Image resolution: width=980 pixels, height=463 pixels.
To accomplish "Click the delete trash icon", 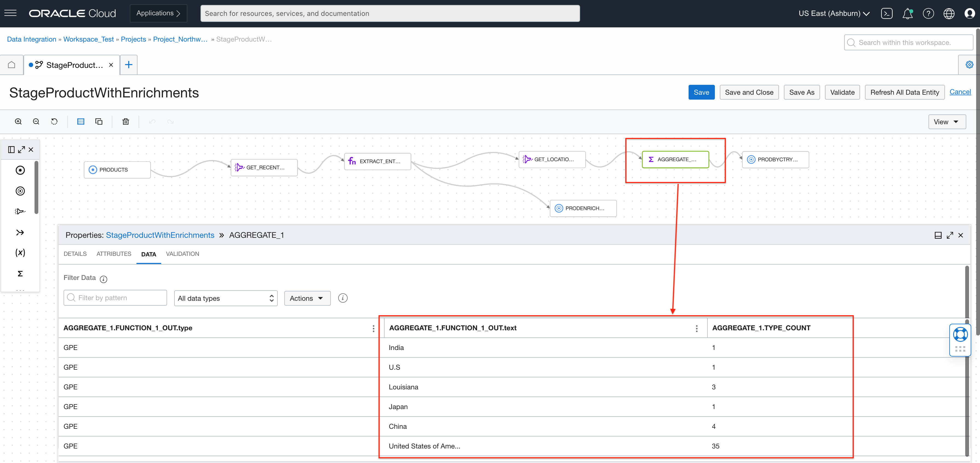I will click(x=125, y=122).
